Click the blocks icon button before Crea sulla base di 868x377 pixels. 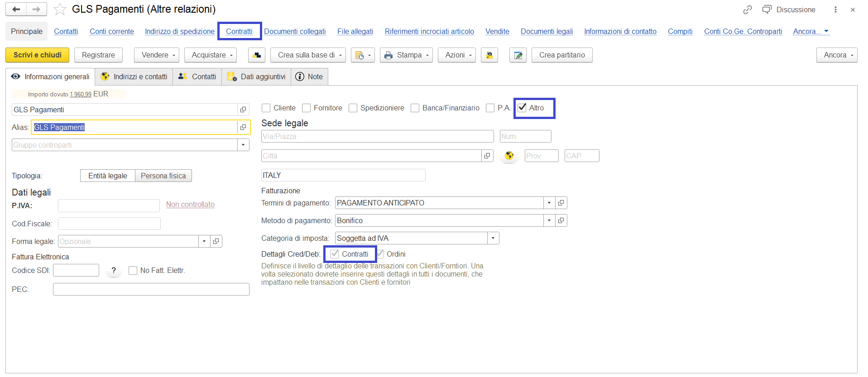tap(257, 55)
